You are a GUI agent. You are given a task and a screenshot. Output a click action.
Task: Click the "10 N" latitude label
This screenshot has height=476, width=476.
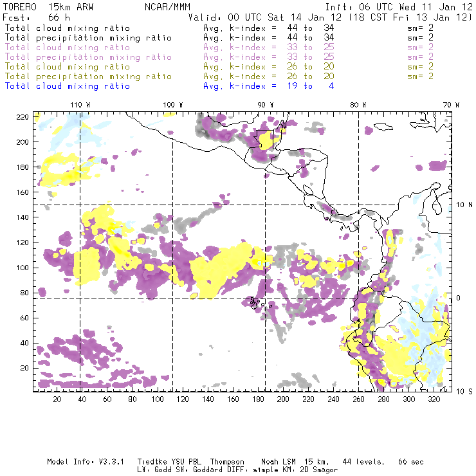[x=464, y=205]
